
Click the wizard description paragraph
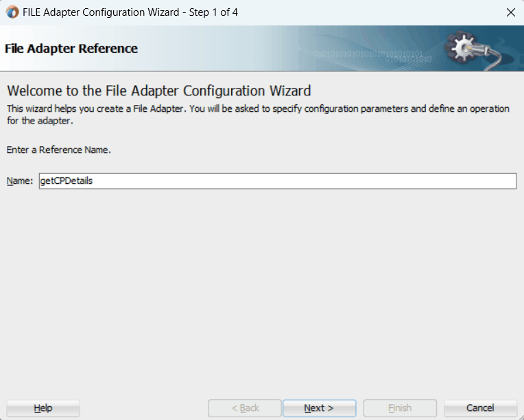pos(258,115)
